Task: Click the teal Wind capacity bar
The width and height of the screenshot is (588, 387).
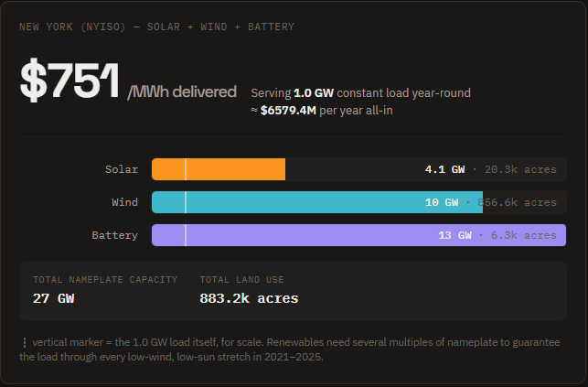Action: pyautogui.click(x=317, y=202)
